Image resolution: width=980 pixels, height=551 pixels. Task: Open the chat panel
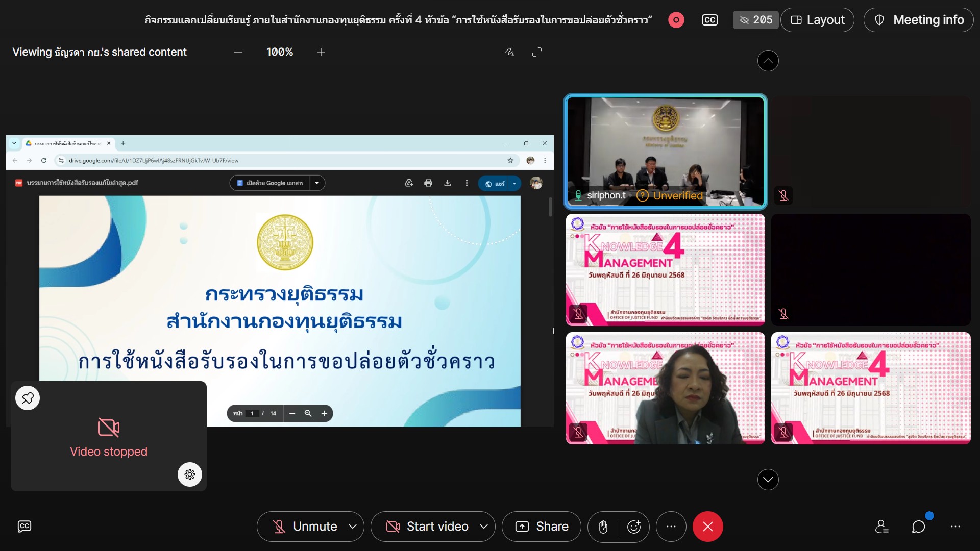918,527
